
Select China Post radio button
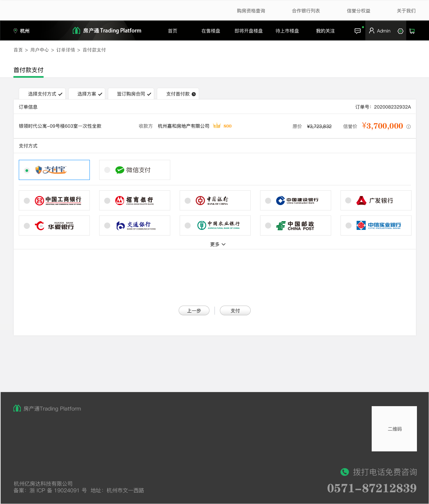tap(268, 226)
